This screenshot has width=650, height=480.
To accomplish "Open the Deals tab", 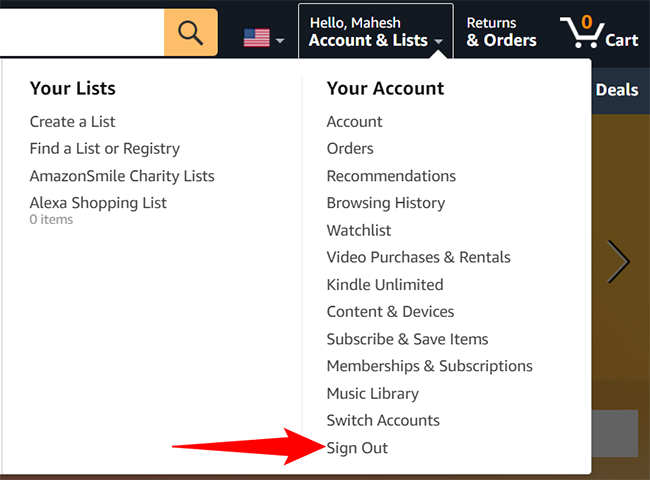I will 616,89.
